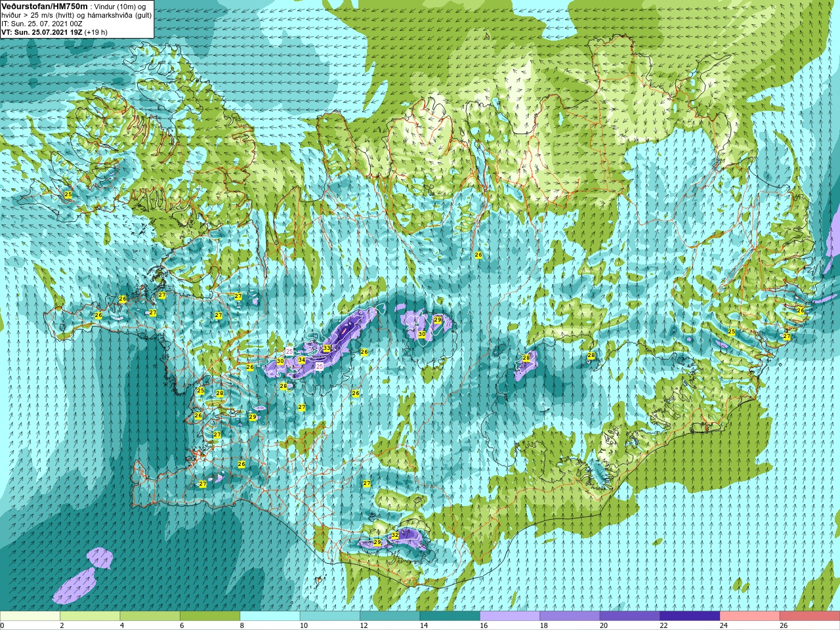Click the yellow gust marker labeled 34
The height and width of the screenshot is (630, 840).
tap(302, 360)
